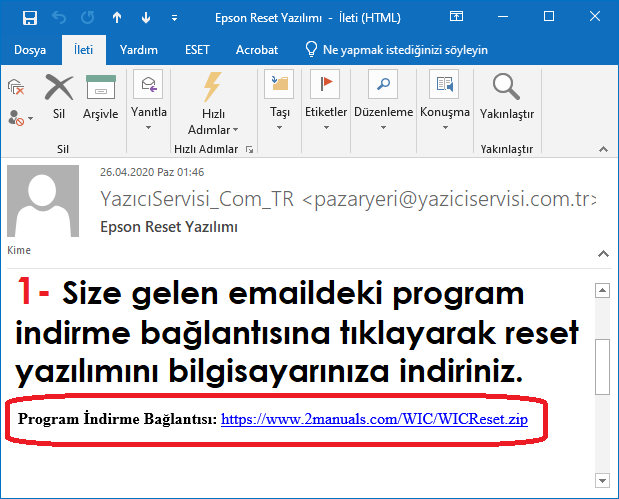Open the WICReset.zip download link

[374, 419]
